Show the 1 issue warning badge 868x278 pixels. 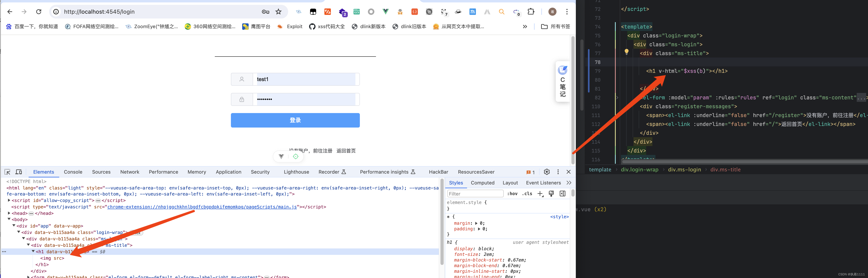[530, 172]
